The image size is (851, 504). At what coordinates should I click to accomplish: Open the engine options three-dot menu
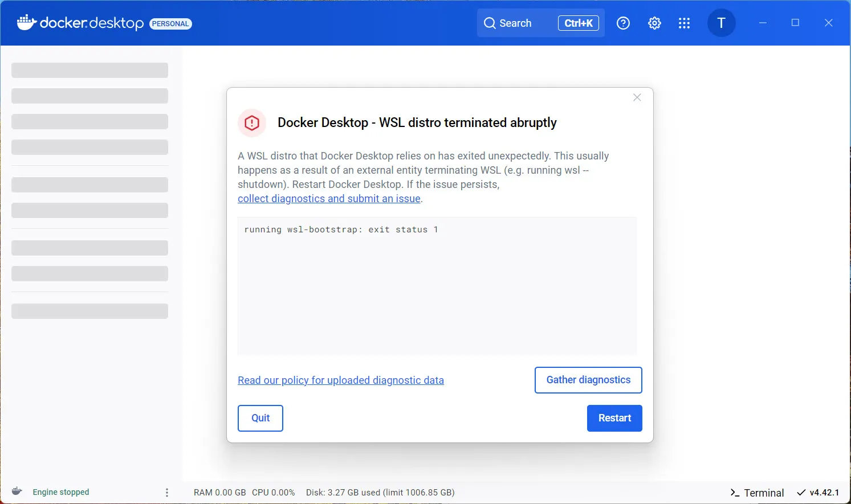pyautogui.click(x=166, y=493)
